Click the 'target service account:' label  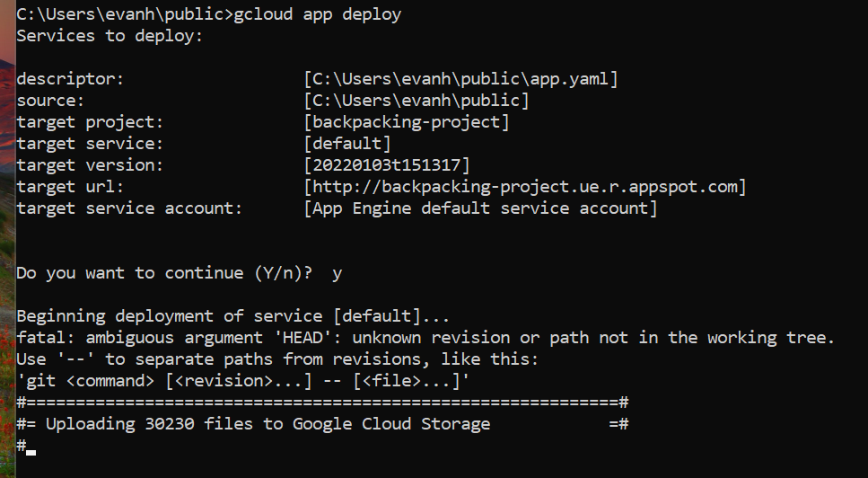[x=129, y=208]
